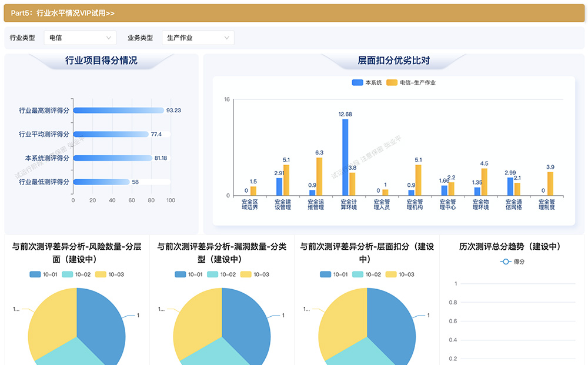
Task: Click the 安全区域边界 axis label
Action: coord(250,204)
